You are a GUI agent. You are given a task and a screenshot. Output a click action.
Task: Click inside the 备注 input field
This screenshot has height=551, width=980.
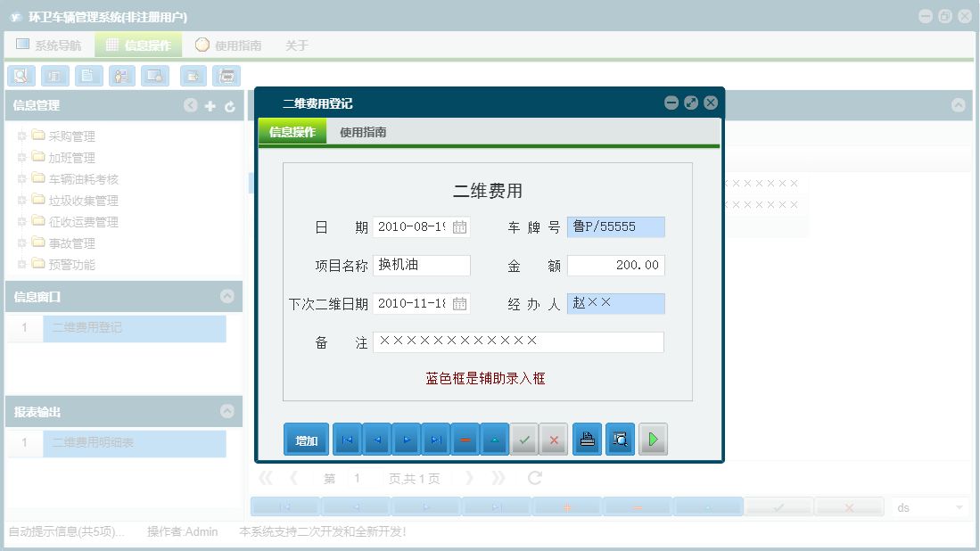point(517,341)
